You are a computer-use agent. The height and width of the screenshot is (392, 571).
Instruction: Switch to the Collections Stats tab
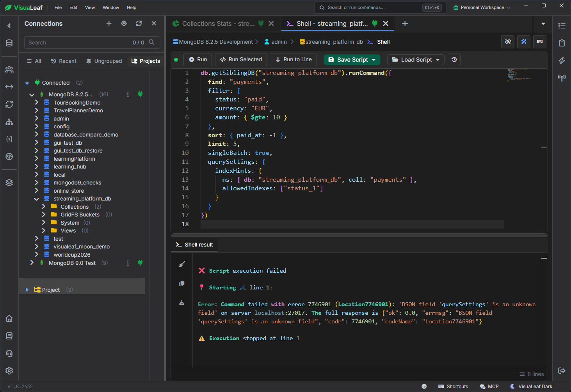[218, 23]
